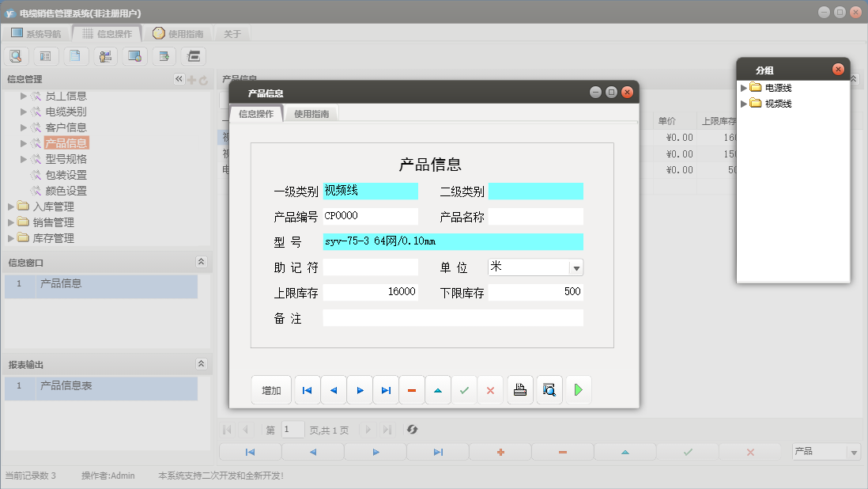This screenshot has height=489, width=868.
Task: Run the green execute arrow in dialog
Action: coord(578,389)
